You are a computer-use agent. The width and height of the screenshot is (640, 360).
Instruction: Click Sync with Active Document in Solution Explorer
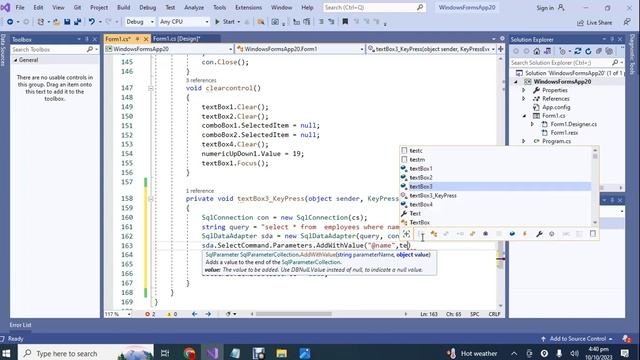pos(578,51)
